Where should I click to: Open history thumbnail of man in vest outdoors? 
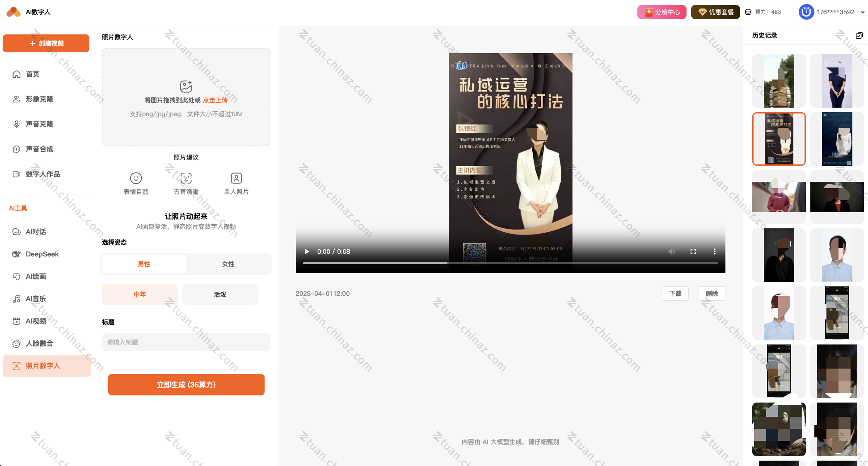(779, 81)
